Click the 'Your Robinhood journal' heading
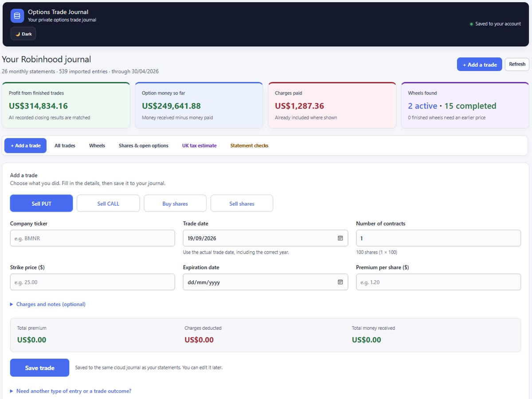The width and height of the screenshot is (532, 399). 47,59
